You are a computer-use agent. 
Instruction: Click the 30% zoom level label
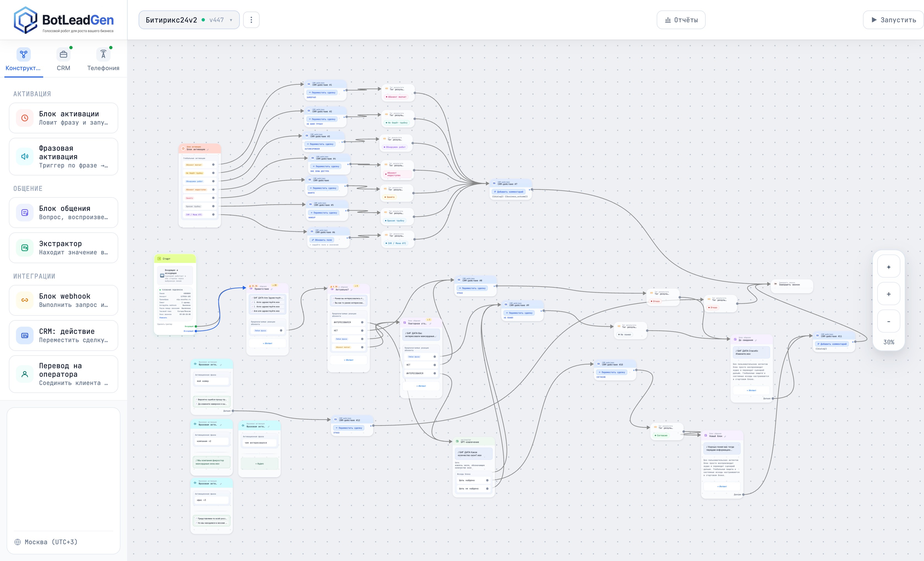point(888,342)
